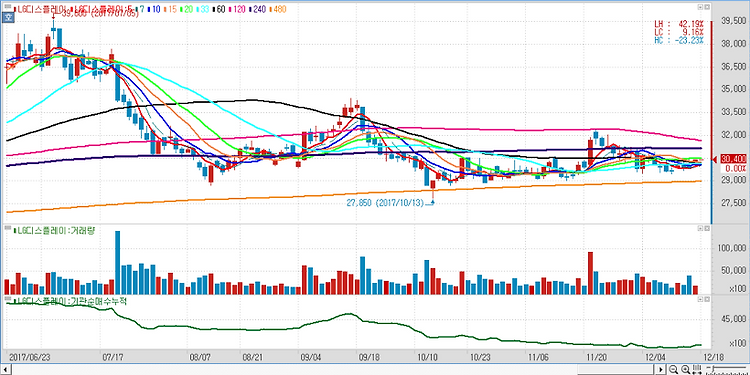Click the tallest volume bar near 07/17
This screenshot has height=375, width=750.
(x=118, y=263)
